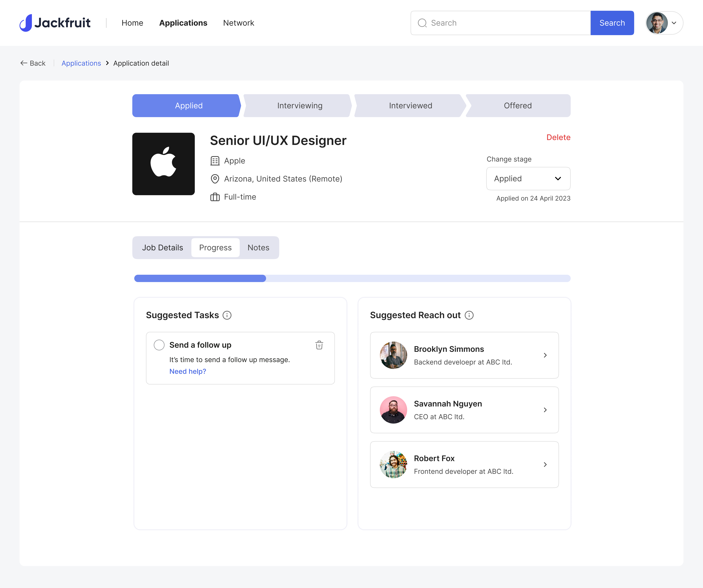Screen dimensions: 703x588
Task: Open the info tooltip next to Suggested Reach out
Action: click(x=469, y=315)
